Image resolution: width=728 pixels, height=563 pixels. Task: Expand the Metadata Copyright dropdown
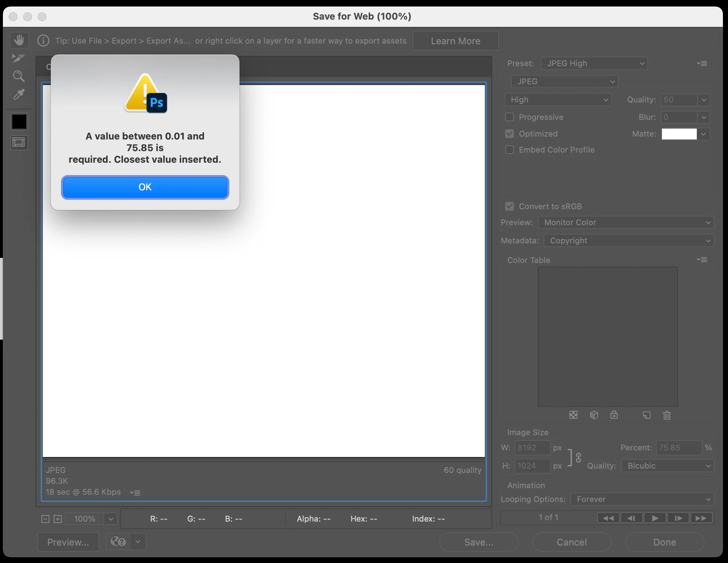[629, 240]
